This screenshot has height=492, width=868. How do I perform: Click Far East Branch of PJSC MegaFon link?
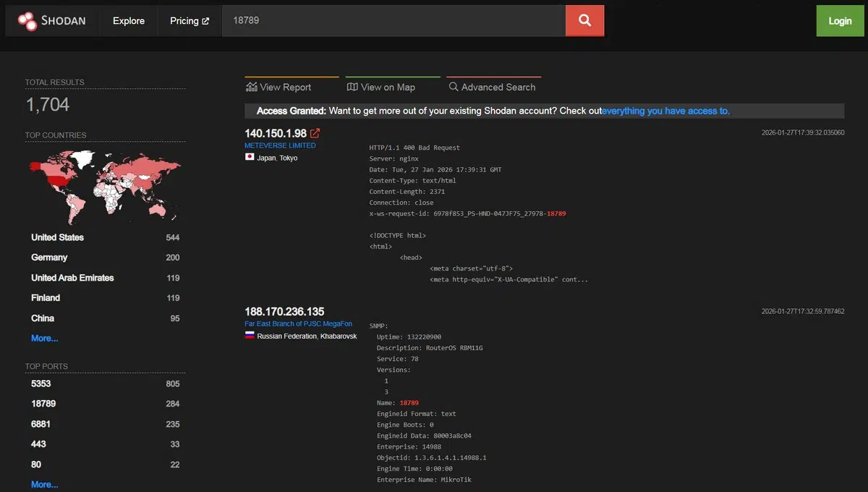click(x=298, y=324)
